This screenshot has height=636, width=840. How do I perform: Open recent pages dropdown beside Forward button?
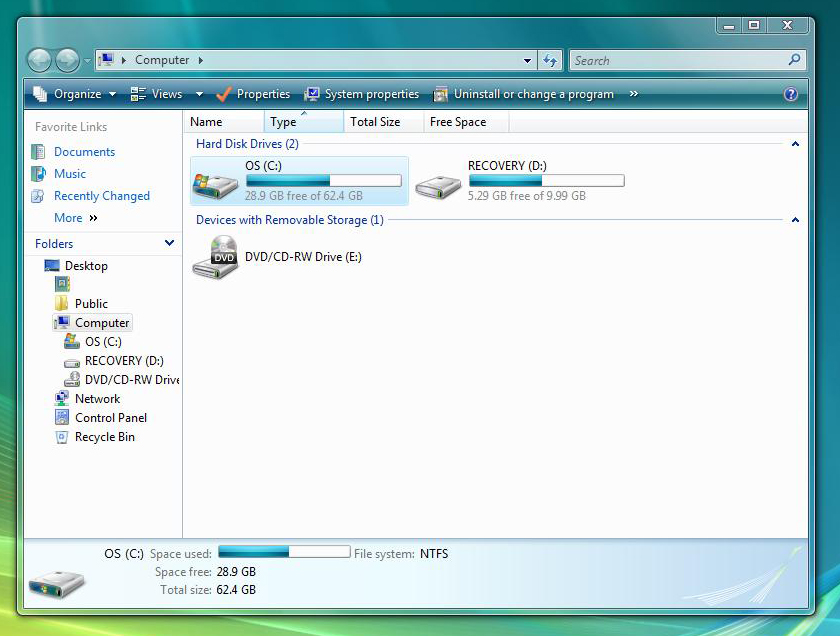click(x=87, y=61)
